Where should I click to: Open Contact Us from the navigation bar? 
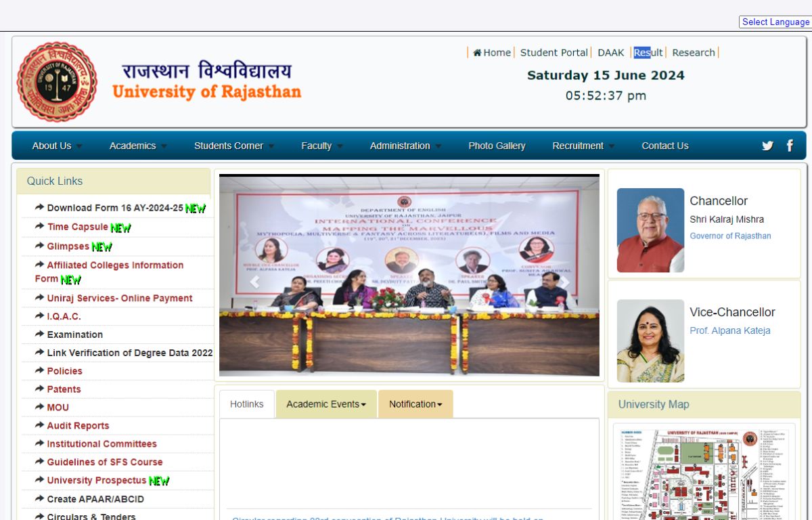click(x=665, y=146)
